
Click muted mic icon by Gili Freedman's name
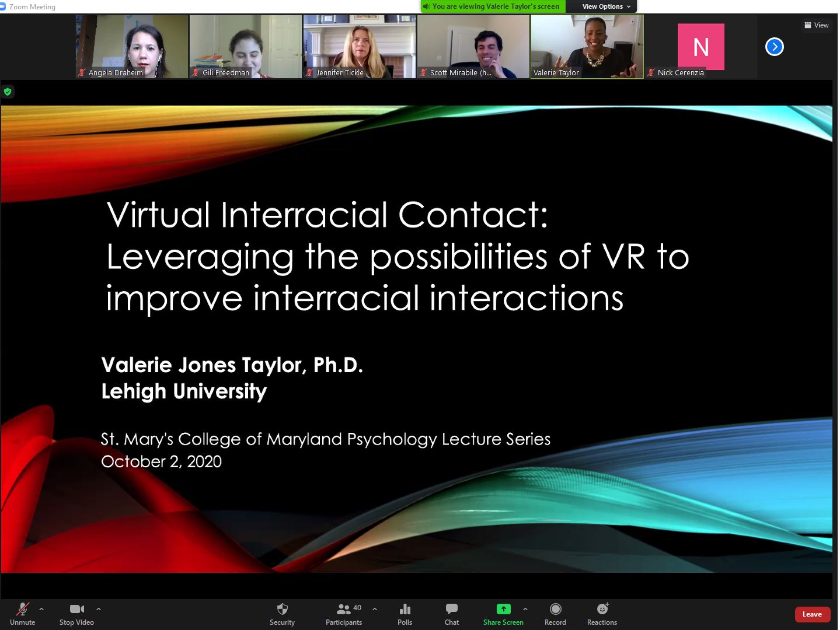click(x=196, y=73)
